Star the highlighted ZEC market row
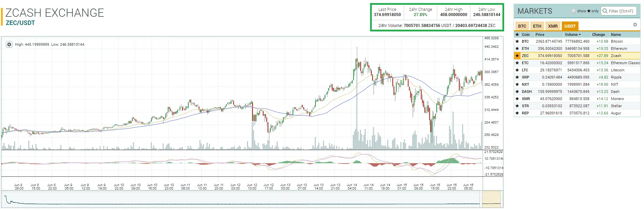Screen dimensions: 644x210 click(517, 56)
